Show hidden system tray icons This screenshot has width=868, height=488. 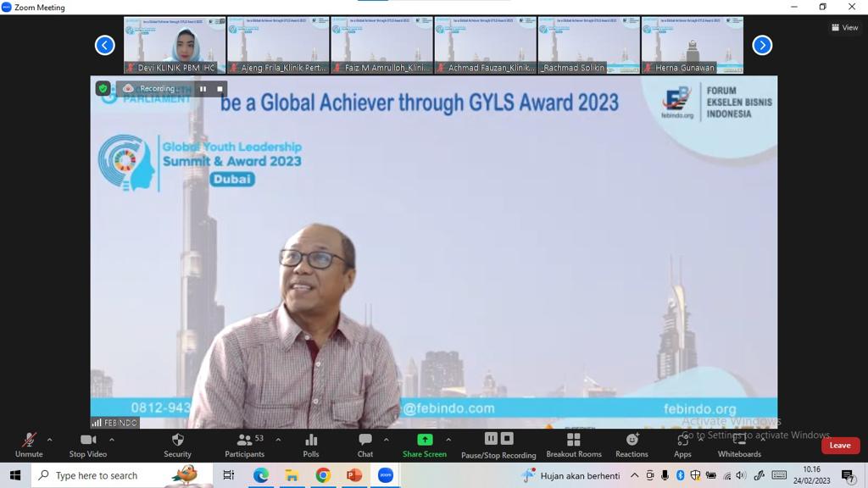(x=634, y=475)
